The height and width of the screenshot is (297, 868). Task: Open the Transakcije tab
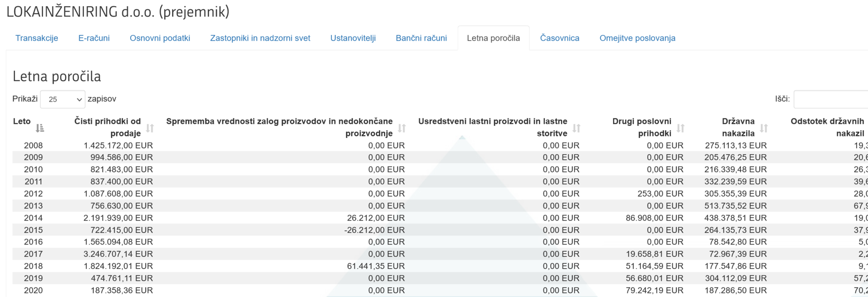[37, 38]
